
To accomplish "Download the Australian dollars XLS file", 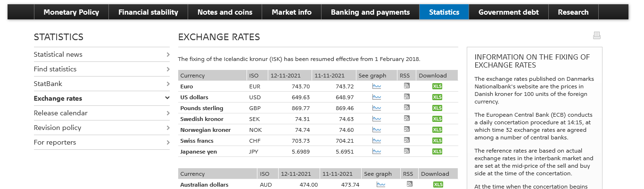I will (x=438, y=185).
